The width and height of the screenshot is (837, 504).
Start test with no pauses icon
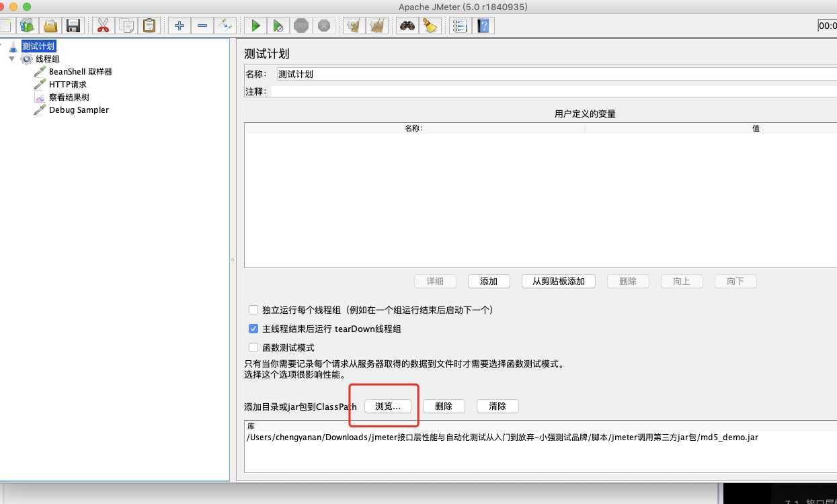[x=278, y=26]
